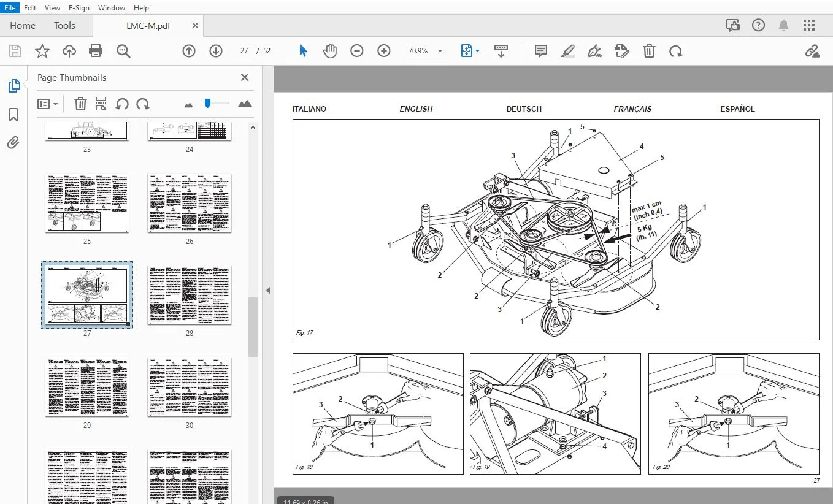Open the share with others icon
The height and width of the screenshot is (504, 833).
732,25
